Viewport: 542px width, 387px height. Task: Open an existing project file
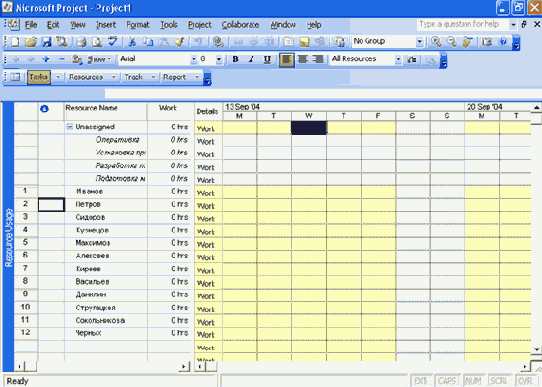[x=31, y=42]
